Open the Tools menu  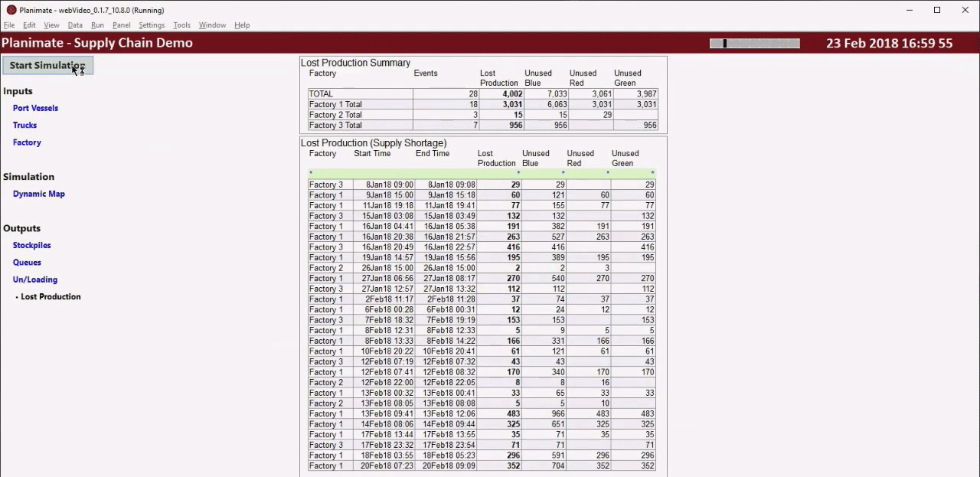pyautogui.click(x=181, y=25)
